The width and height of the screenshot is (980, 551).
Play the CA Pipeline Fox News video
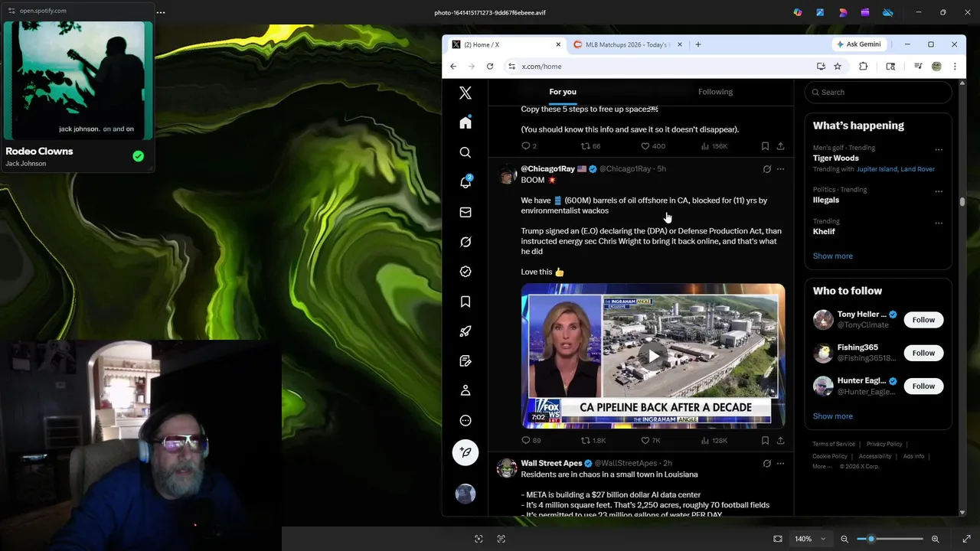click(x=653, y=356)
